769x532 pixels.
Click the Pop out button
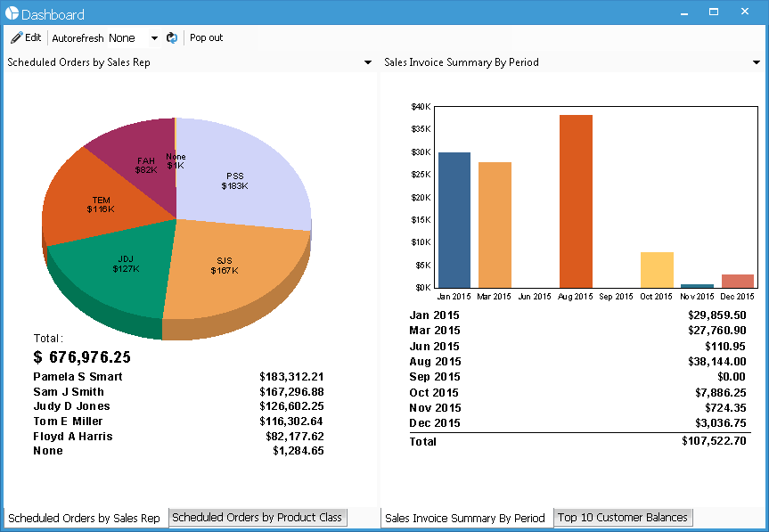click(206, 38)
